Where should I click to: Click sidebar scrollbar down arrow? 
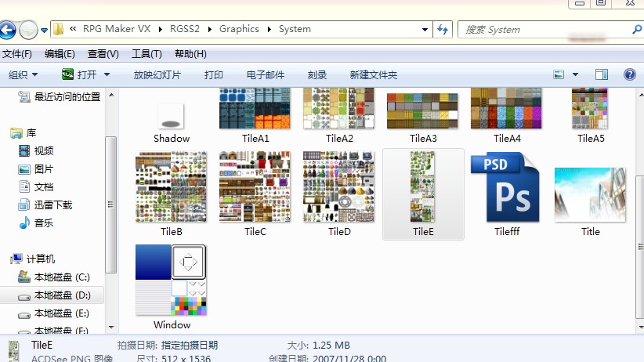coord(111,328)
